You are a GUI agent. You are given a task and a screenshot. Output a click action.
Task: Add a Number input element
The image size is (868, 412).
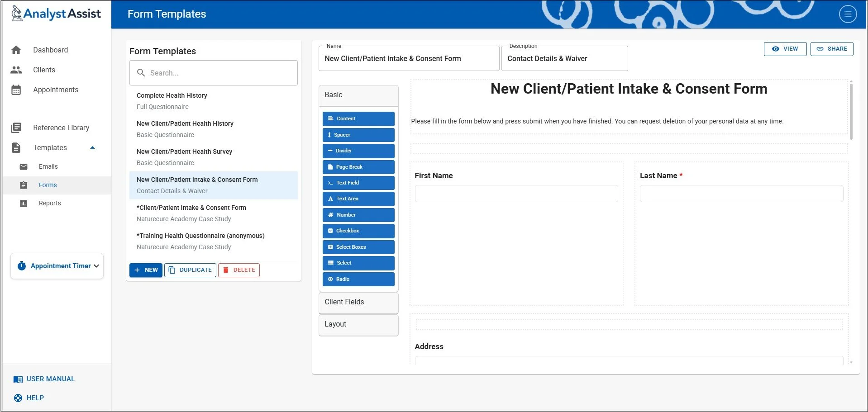point(358,215)
